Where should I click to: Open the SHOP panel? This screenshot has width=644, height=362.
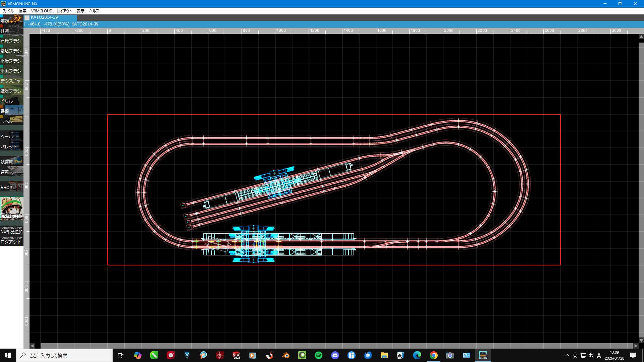coord(12,187)
